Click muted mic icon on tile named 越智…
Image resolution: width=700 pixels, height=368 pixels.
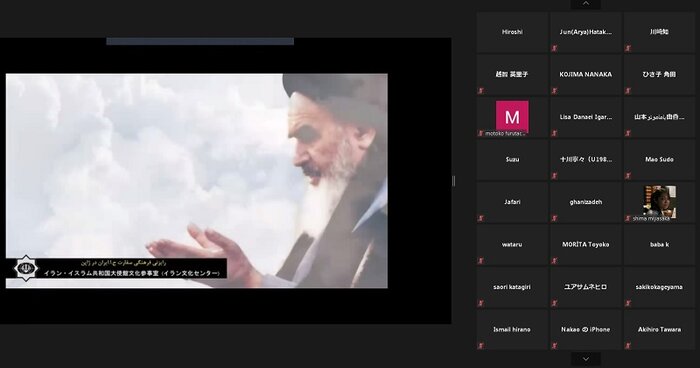click(481, 91)
